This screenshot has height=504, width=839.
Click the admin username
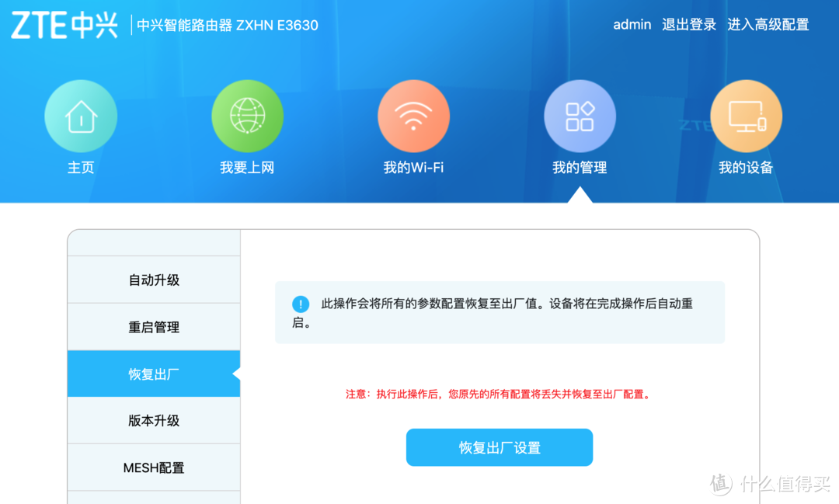(632, 24)
